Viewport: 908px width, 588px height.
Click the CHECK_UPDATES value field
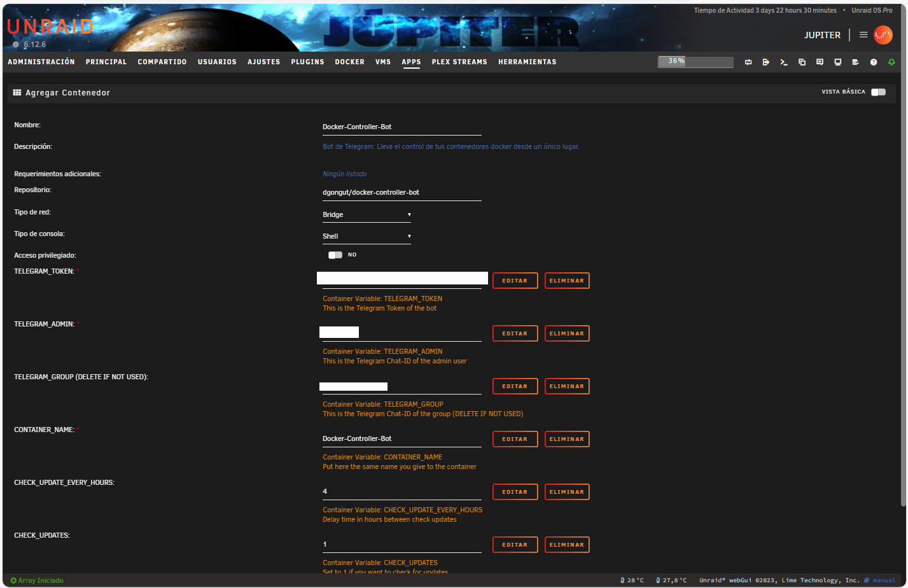[x=402, y=545]
